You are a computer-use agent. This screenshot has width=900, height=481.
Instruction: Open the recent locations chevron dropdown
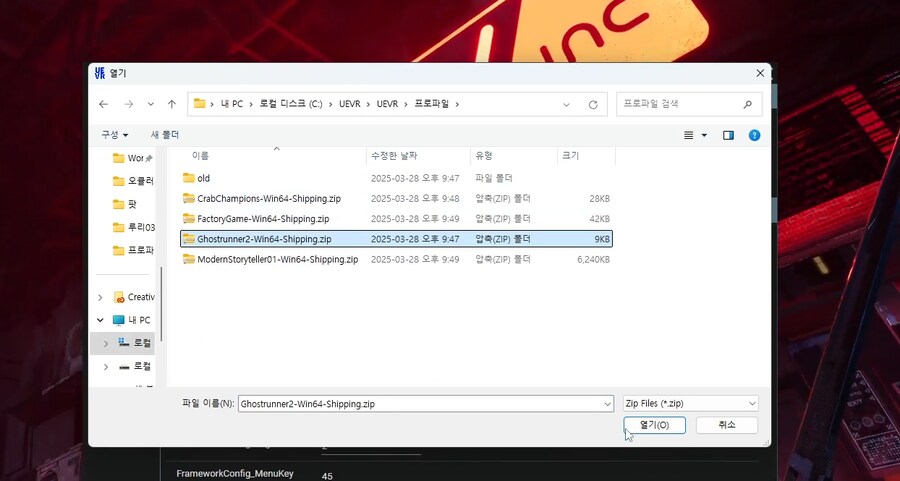pos(151,104)
